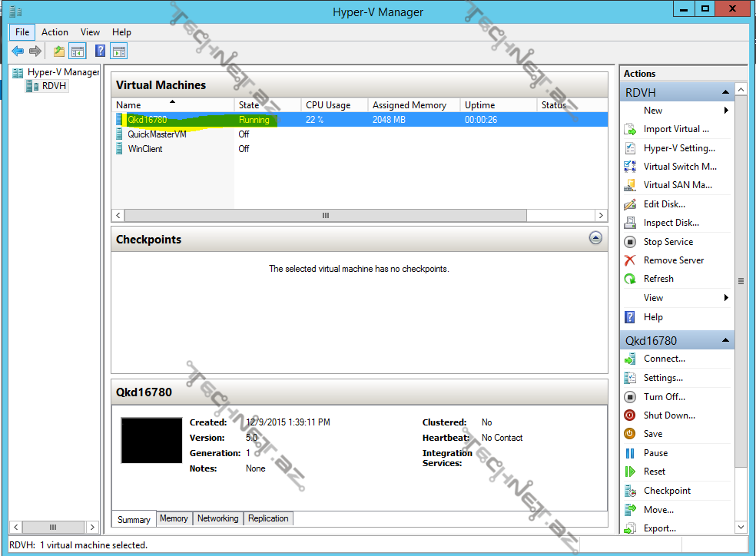Click the green Refresh icon

pyautogui.click(x=630, y=279)
